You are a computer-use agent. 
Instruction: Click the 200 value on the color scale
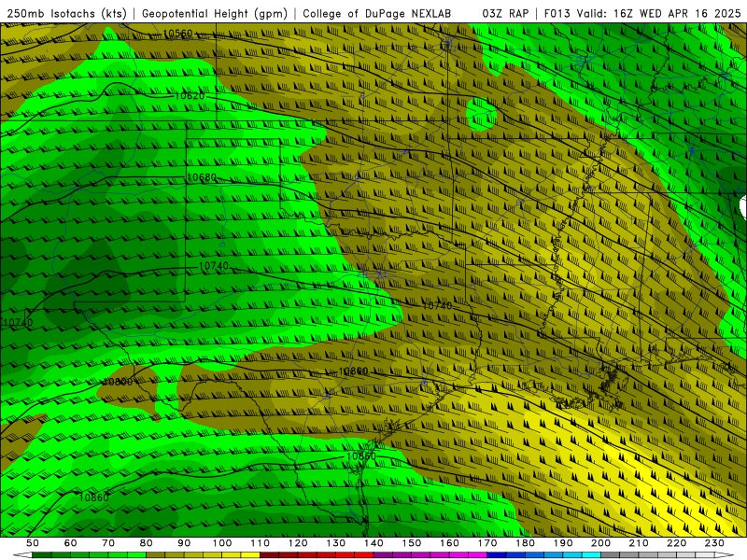point(600,543)
